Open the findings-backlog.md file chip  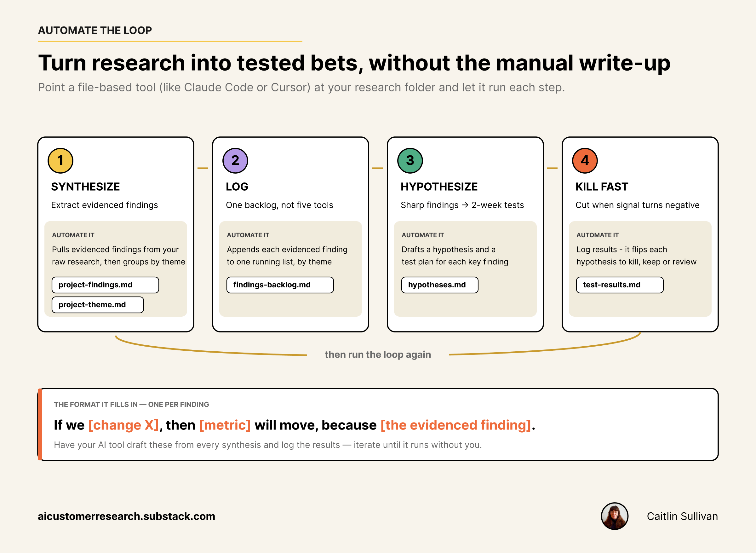pyautogui.click(x=280, y=285)
